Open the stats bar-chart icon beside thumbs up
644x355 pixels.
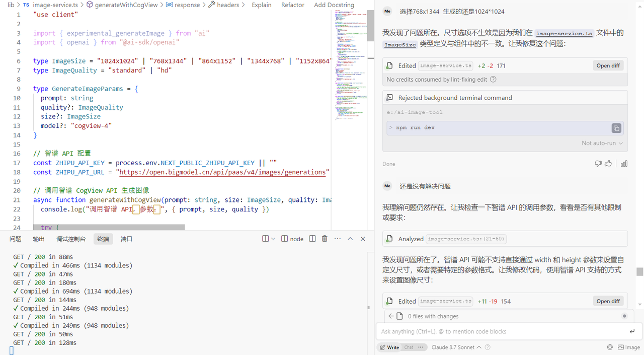[x=624, y=164]
